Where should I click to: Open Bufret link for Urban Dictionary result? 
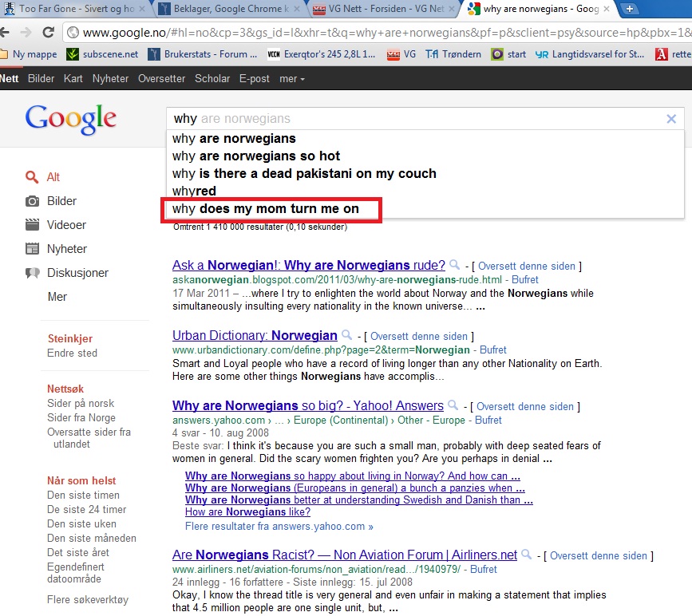pos(493,350)
